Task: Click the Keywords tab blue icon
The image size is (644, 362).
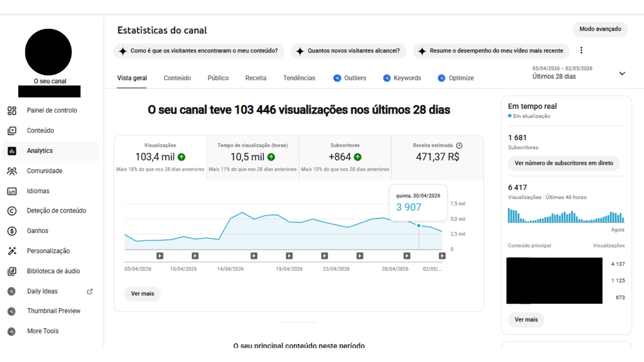Action: [387, 78]
